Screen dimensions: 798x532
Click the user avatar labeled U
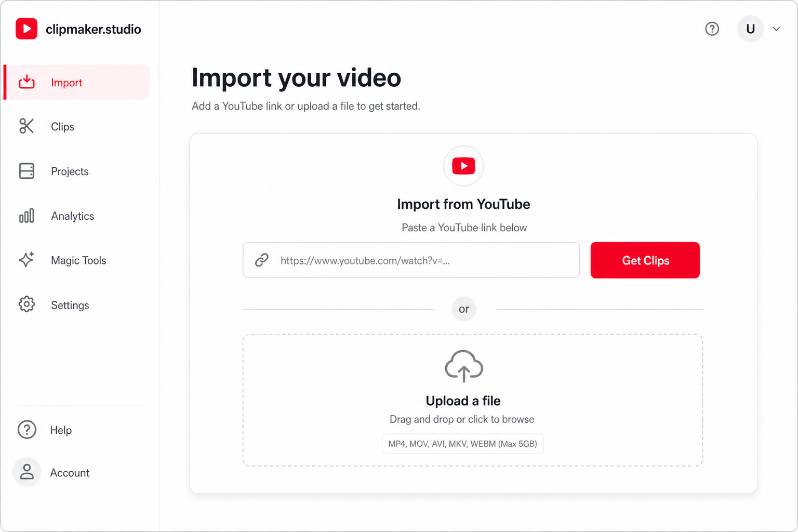751,29
